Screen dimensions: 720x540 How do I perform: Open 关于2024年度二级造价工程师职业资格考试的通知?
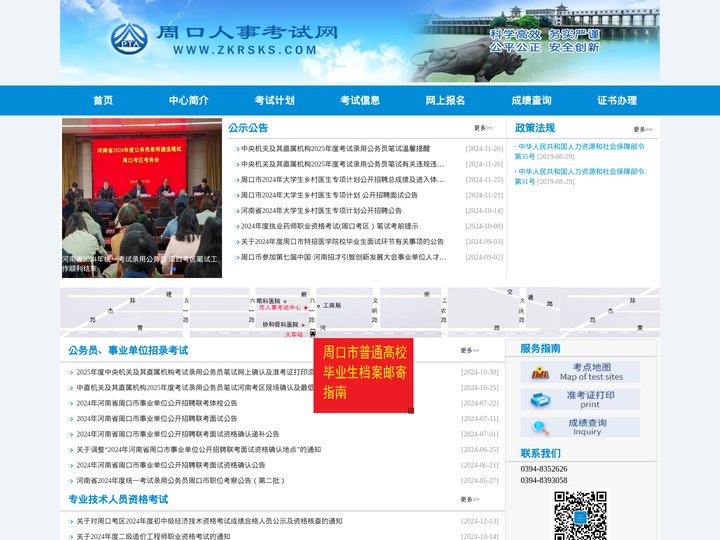point(153,536)
